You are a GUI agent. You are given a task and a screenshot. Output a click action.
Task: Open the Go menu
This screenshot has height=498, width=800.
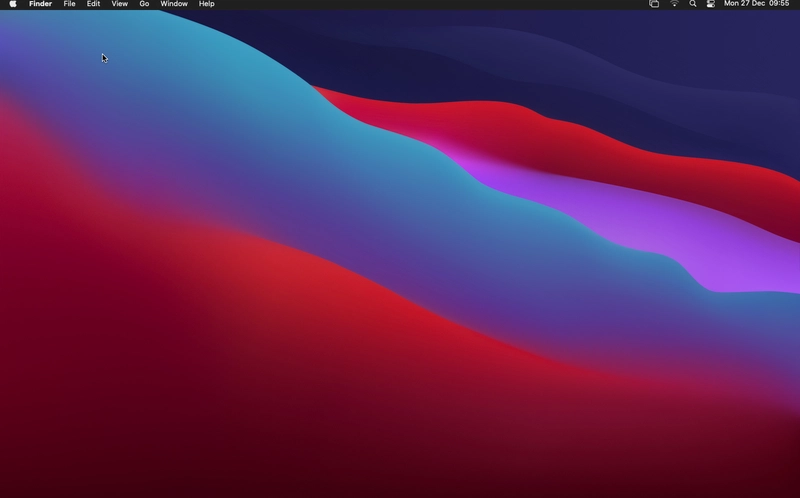pyautogui.click(x=144, y=4)
